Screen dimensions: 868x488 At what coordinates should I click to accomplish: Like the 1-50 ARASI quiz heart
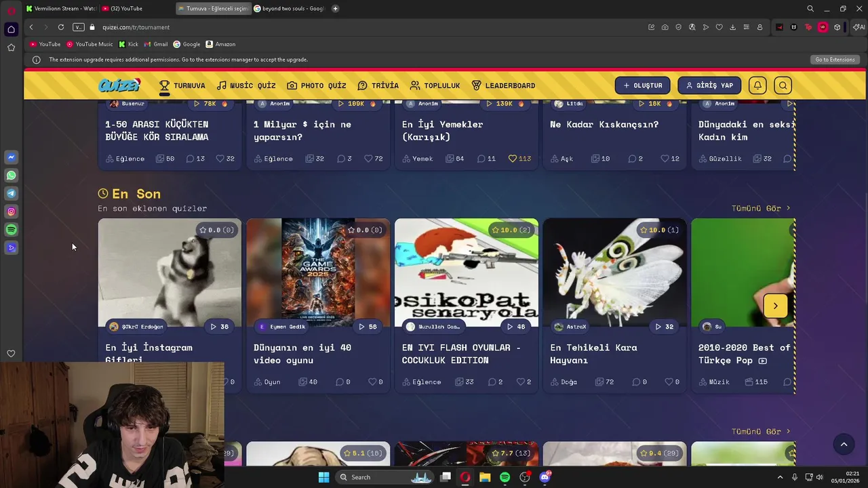click(220, 159)
